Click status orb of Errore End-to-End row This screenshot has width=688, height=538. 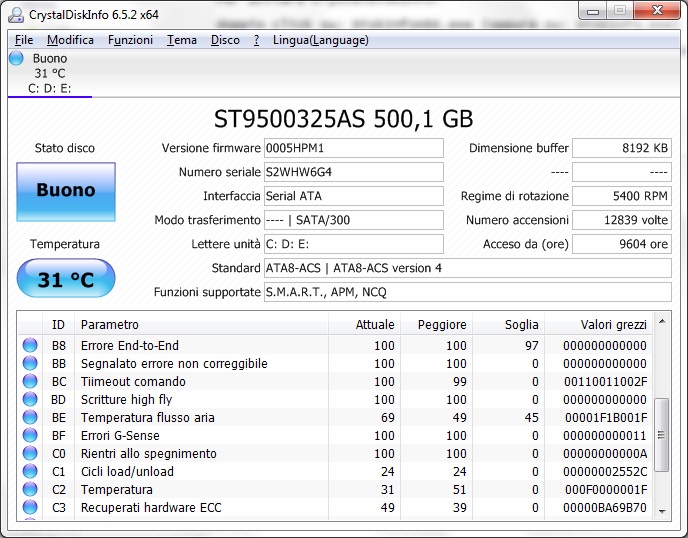click(x=30, y=345)
